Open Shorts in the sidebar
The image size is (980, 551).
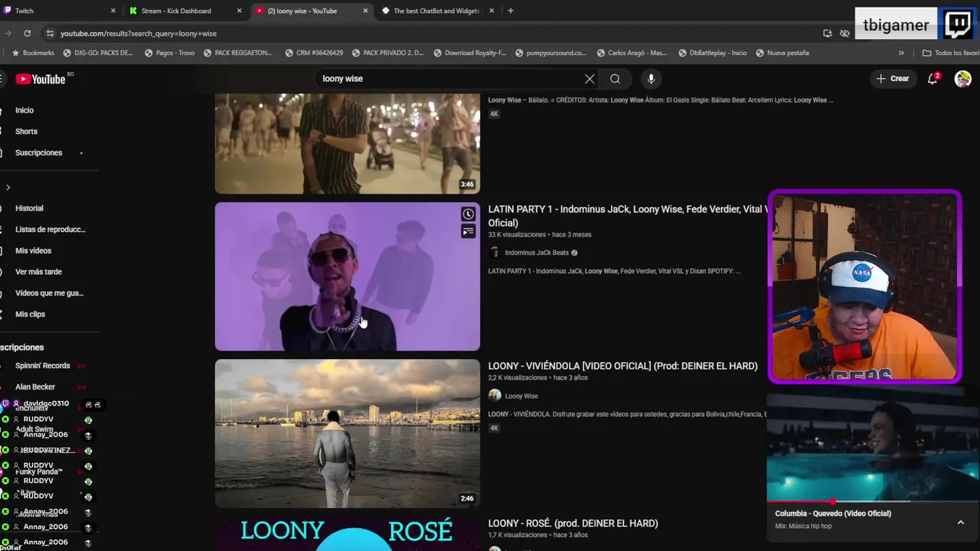[26, 132]
